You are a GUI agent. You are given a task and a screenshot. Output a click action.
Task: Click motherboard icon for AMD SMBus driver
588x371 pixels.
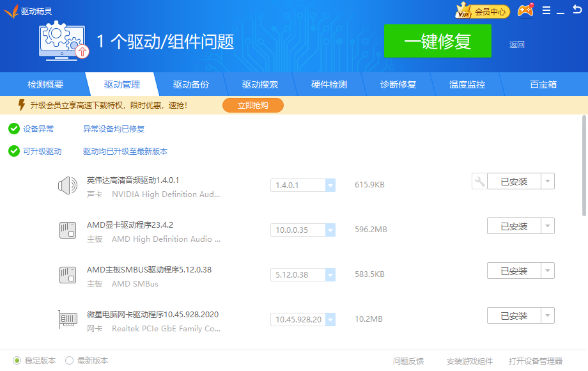pyautogui.click(x=68, y=274)
